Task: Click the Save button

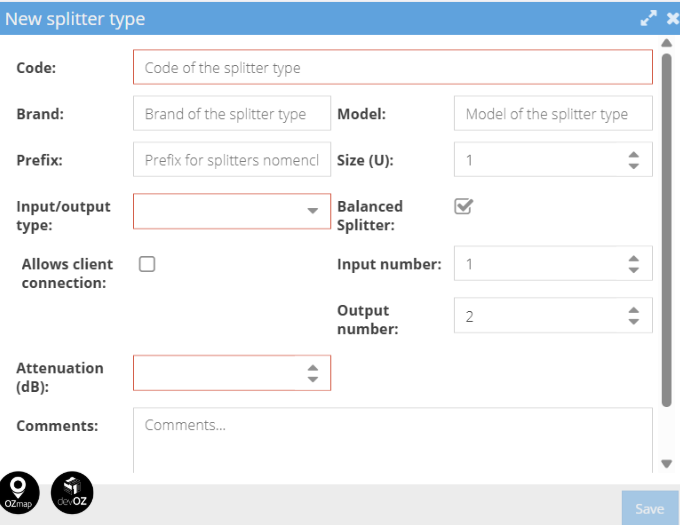Action: (x=650, y=508)
